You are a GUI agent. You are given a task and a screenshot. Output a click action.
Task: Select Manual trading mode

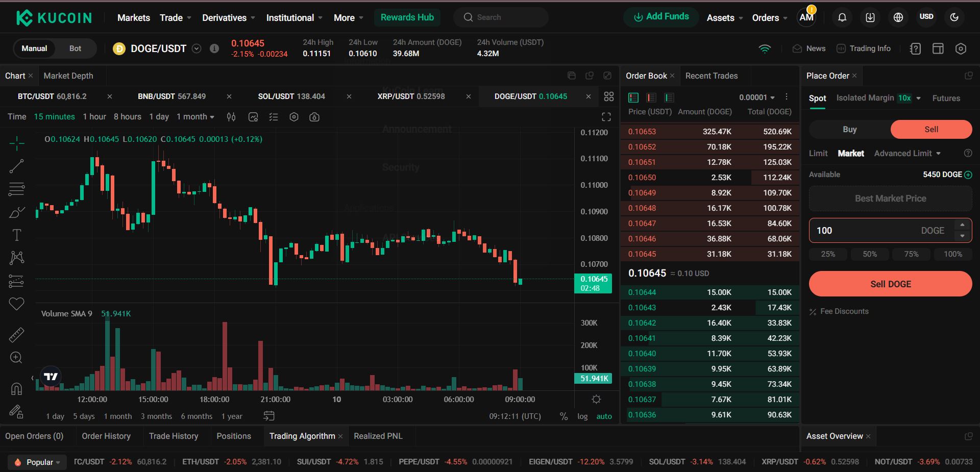[x=34, y=48]
